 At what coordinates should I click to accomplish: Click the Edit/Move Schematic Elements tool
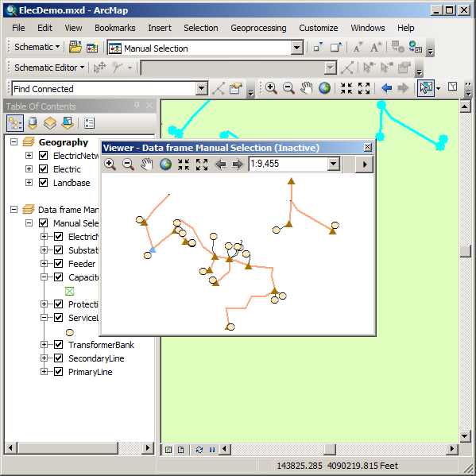click(99, 68)
